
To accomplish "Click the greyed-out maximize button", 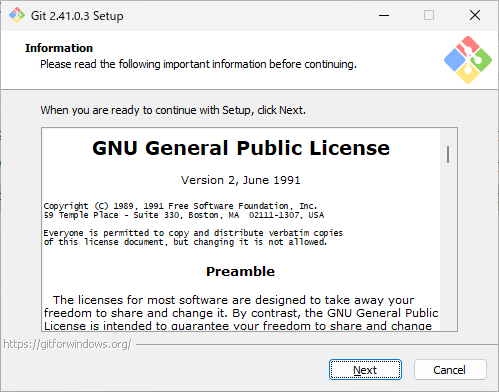I will [x=429, y=15].
